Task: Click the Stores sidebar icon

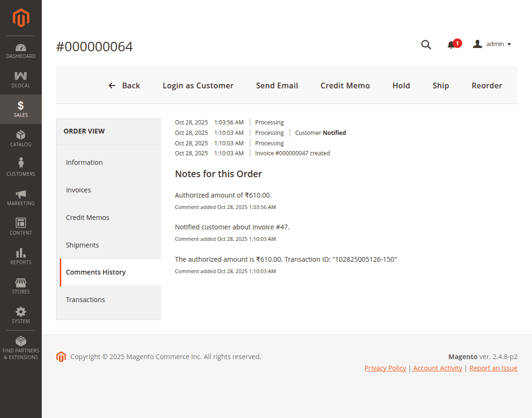Action: tap(21, 282)
